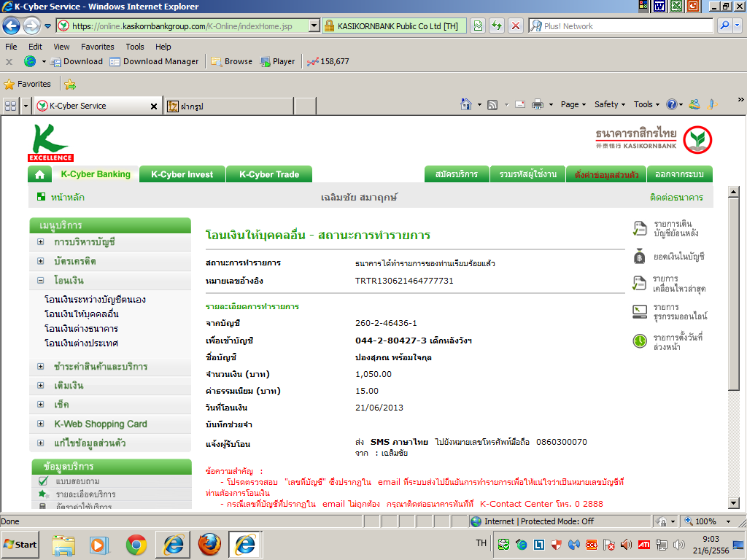Click the ติดต่อธนาคาร link
This screenshot has width=747, height=560.
tap(676, 197)
